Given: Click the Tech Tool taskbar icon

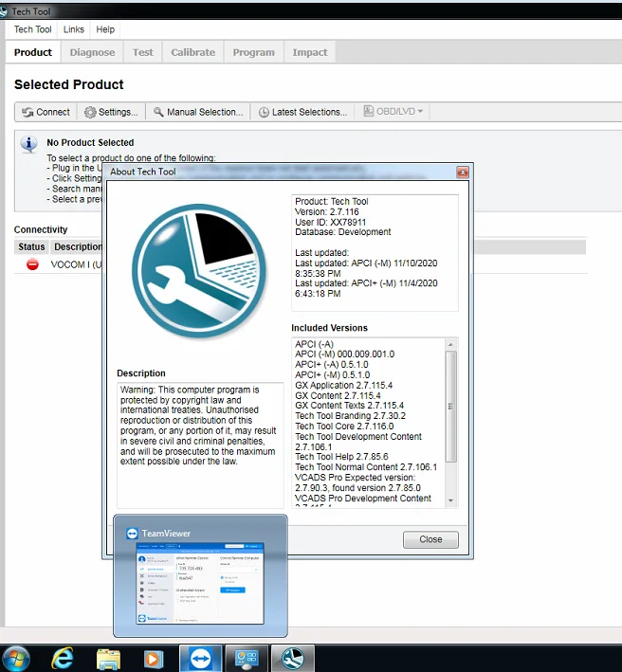Looking at the screenshot, I should coord(293,659).
